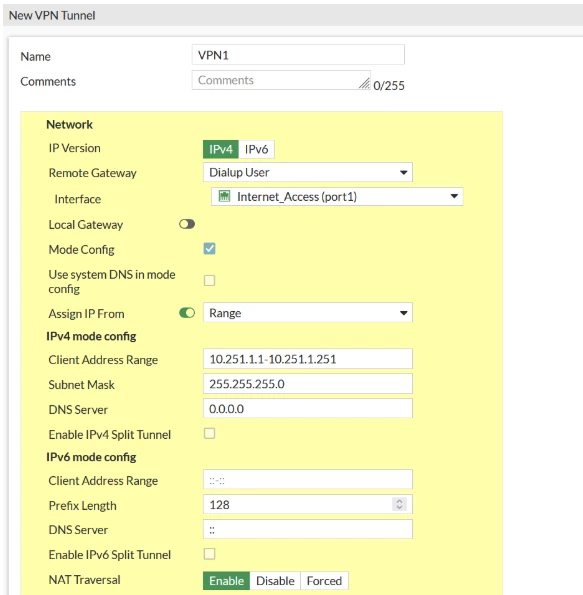Expand the Assign IP From Range dropdown
Viewport: 583px width, 595px height.
click(x=308, y=313)
